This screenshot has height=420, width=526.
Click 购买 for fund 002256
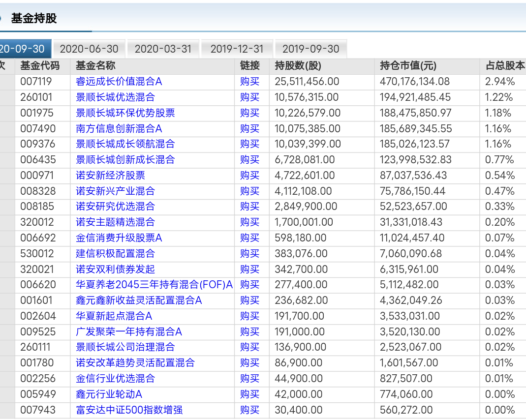point(250,379)
